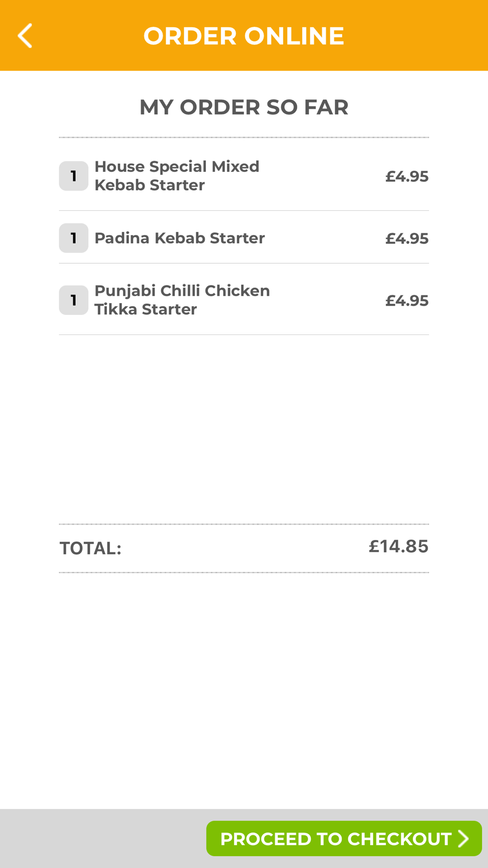Click the TOTAL: label
This screenshot has height=868, width=488.
[90, 548]
